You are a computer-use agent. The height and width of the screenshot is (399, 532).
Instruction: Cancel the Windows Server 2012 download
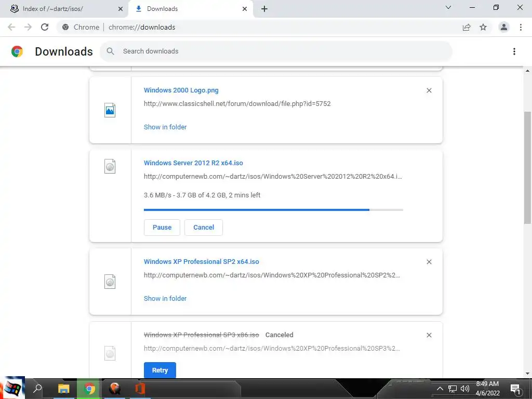[x=204, y=228]
